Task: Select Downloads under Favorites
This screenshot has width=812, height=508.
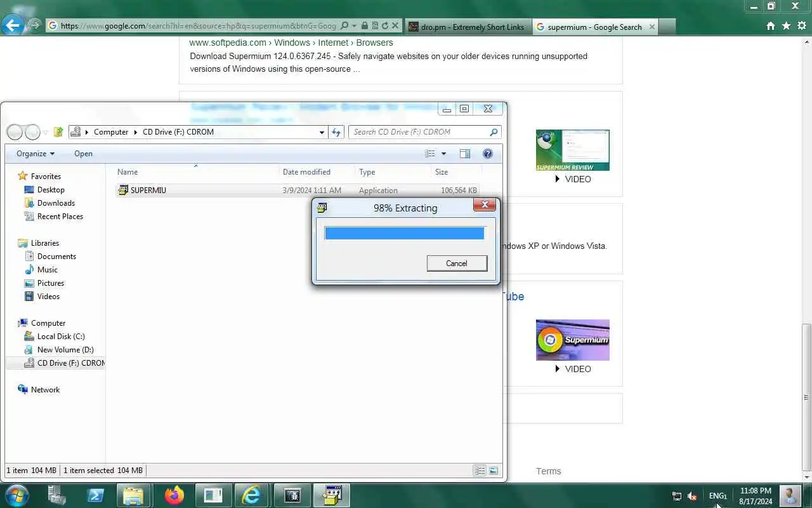Action: click(x=56, y=203)
